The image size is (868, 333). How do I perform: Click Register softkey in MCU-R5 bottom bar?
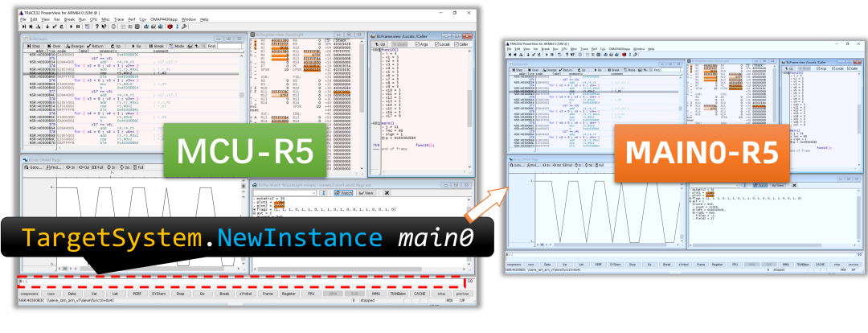(x=289, y=294)
